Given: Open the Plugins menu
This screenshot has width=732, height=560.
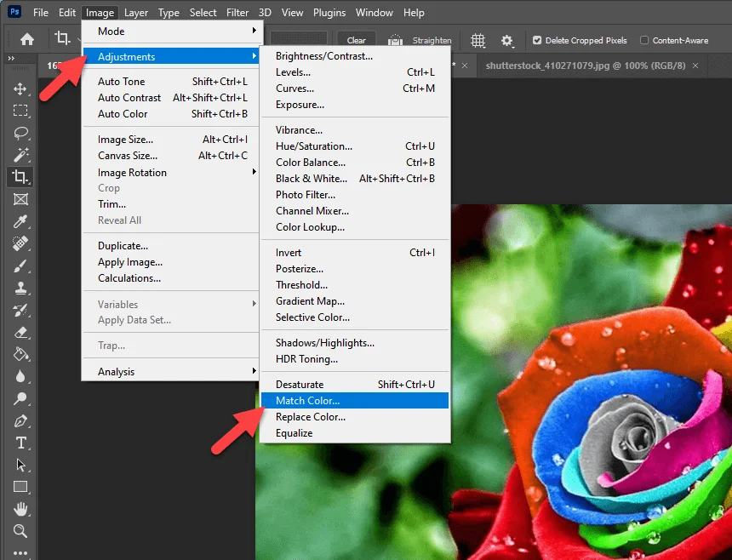Looking at the screenshot, I should tap(329, 13).
